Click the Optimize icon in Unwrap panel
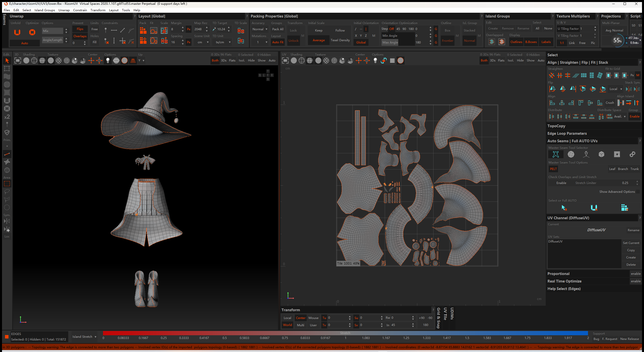This screenshot has width=644, height=352. (x=32, y=32)
